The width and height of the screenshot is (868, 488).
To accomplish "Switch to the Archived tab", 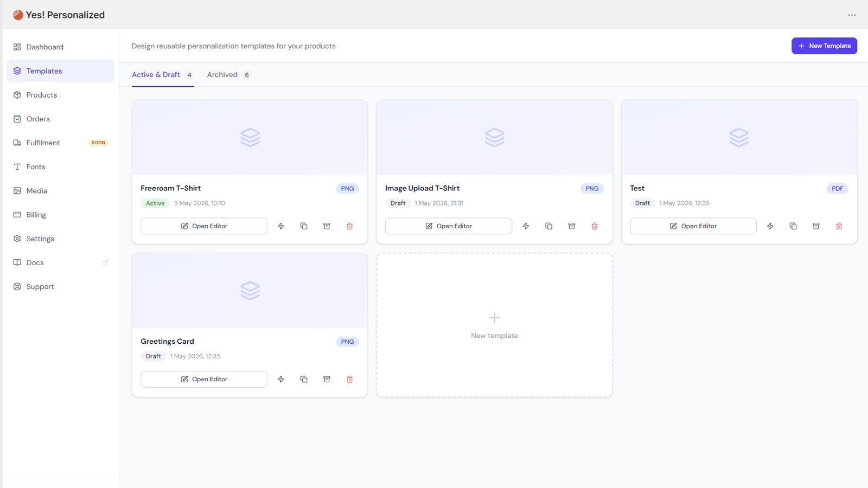I will coord(229,75).
